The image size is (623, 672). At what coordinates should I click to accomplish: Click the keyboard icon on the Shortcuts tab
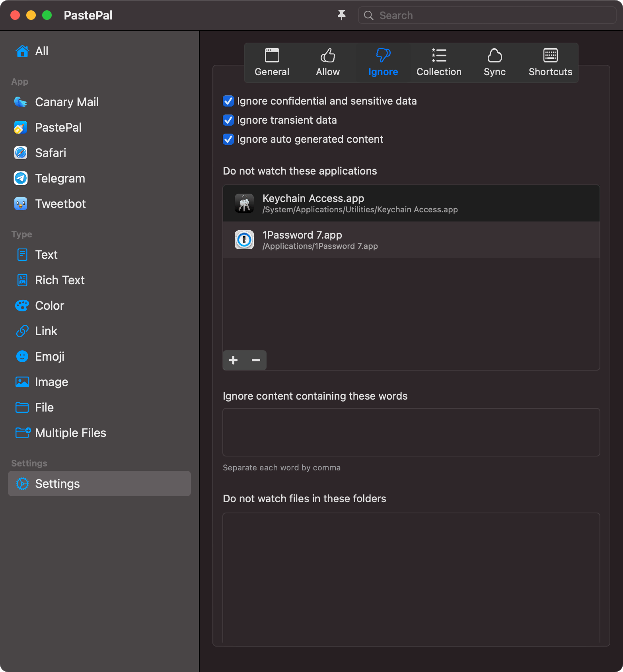(551, 55)
